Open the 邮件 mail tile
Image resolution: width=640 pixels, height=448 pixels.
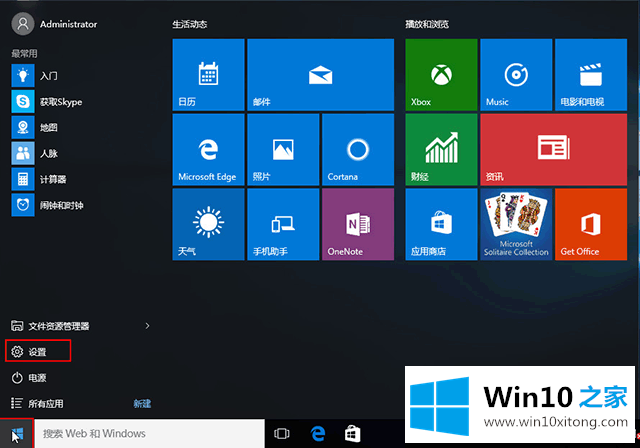[x=320, y=75]
